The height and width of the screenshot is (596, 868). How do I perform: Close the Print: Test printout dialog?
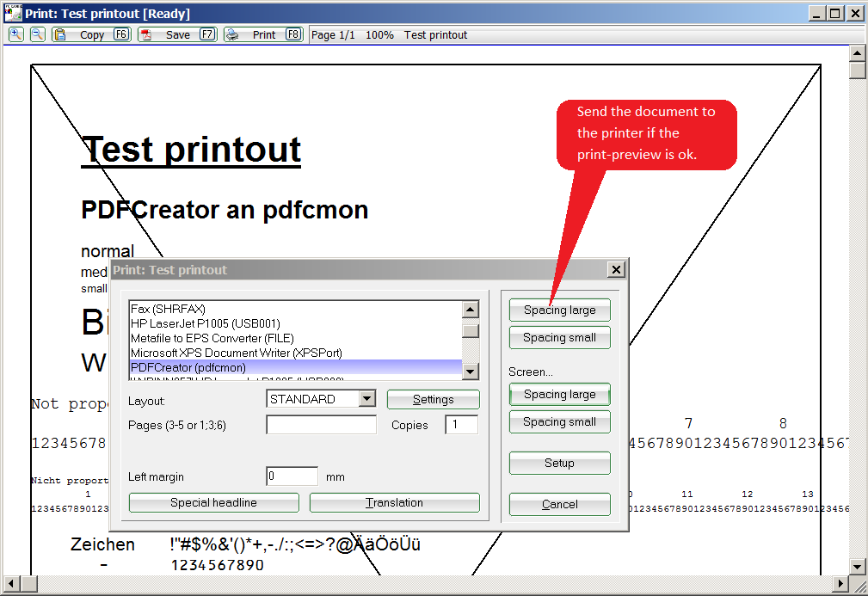coord(616,270)
